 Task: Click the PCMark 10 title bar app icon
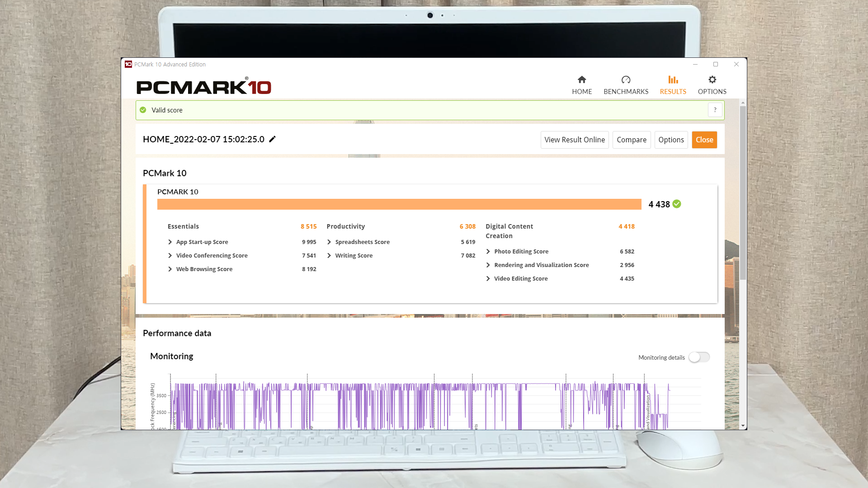tap(128, 64)
